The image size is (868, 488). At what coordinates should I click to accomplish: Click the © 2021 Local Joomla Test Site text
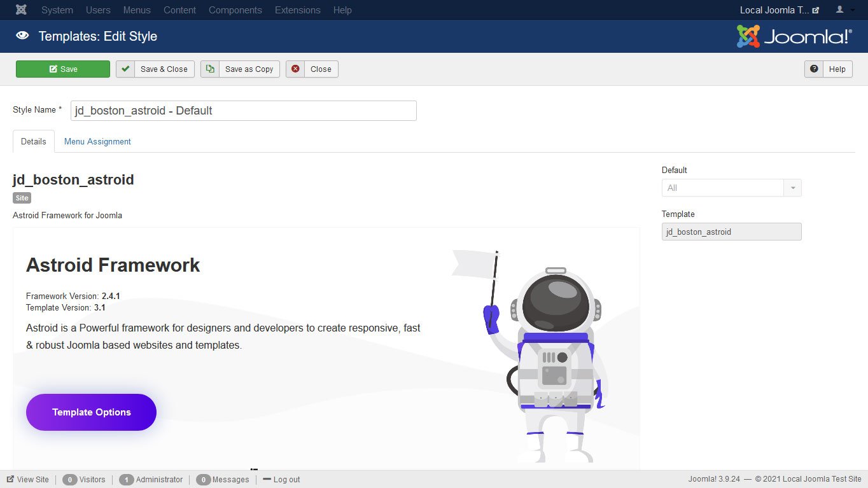[808, 480]
